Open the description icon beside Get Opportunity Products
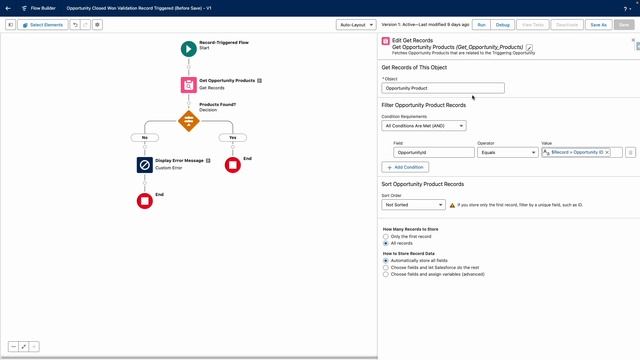The width and height of the screenshot is (640, 360). pyautogui.click(x=260, y=80)
